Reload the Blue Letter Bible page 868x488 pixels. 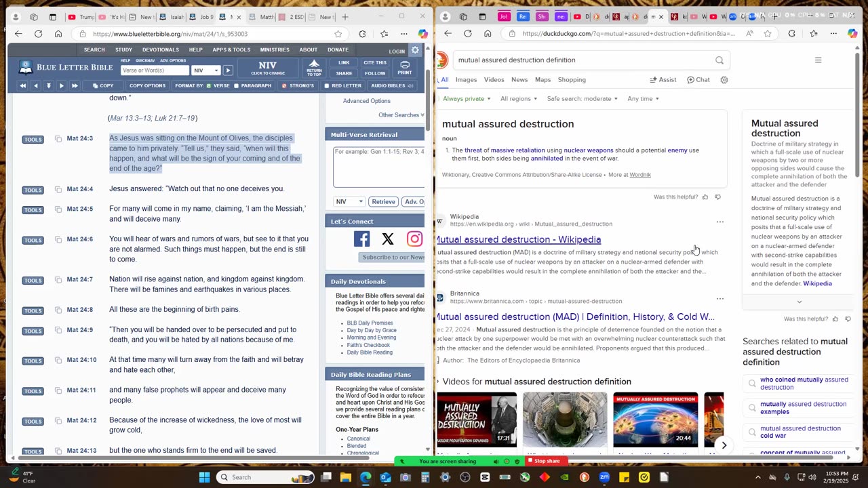coord(38,34)
